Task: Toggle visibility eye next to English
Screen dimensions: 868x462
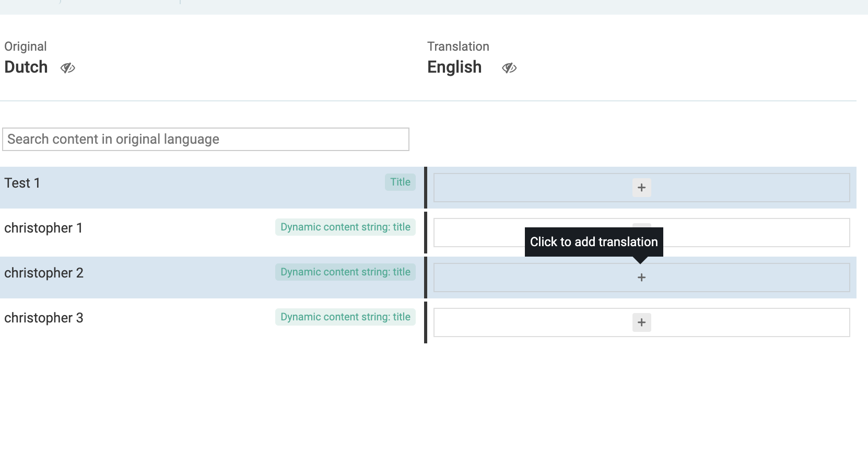Action: 509,68
